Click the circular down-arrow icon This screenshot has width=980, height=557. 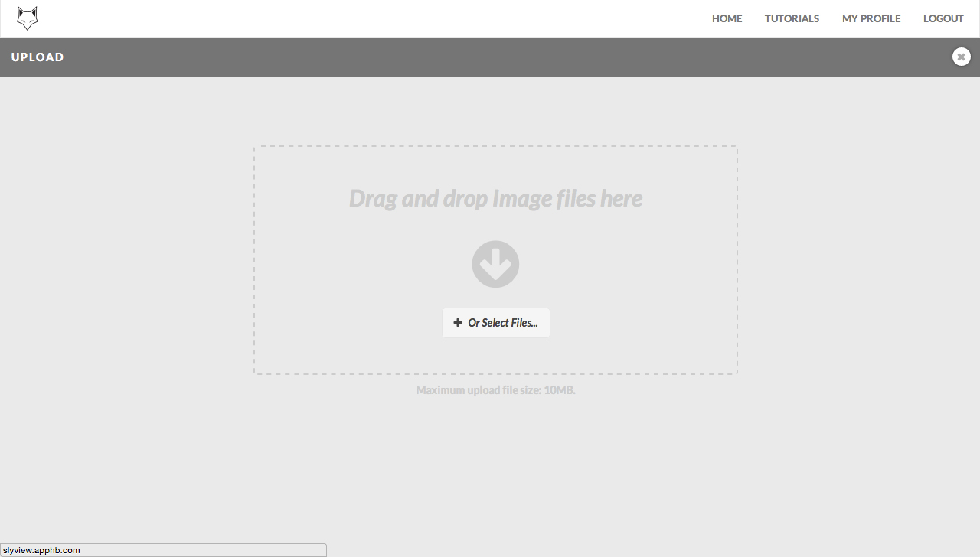click(x=495, y=264)
